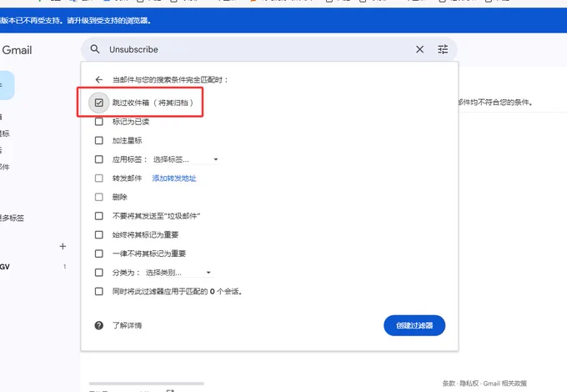Viewport: 567px width, 392px height.
Task: Check the 删除 checkbox
Action: [98, 197]
